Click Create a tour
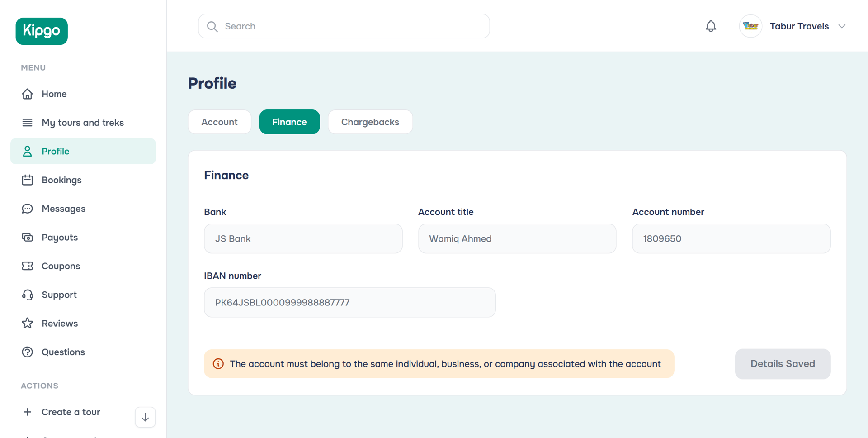 (71, 412)
